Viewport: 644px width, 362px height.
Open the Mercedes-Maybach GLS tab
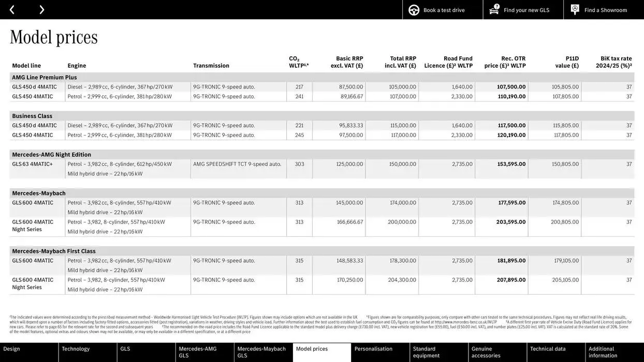tap(263, 352)
